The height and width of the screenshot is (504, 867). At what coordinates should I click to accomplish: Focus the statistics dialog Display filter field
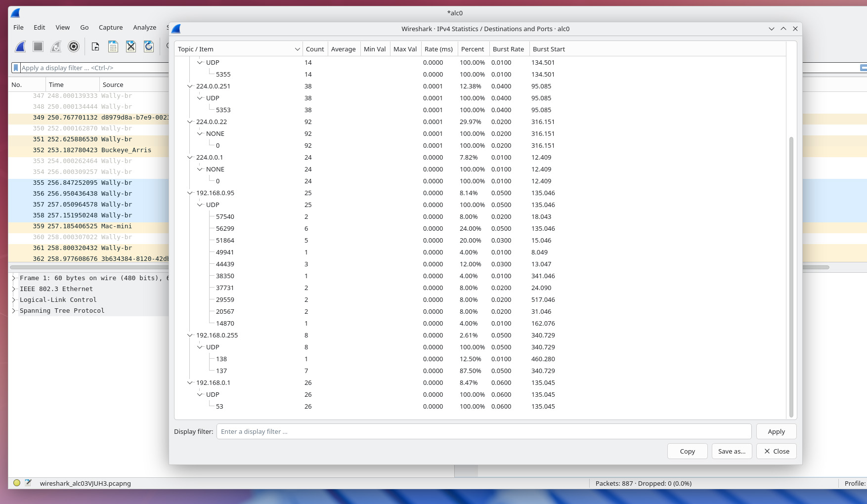(x=483, y=431)
